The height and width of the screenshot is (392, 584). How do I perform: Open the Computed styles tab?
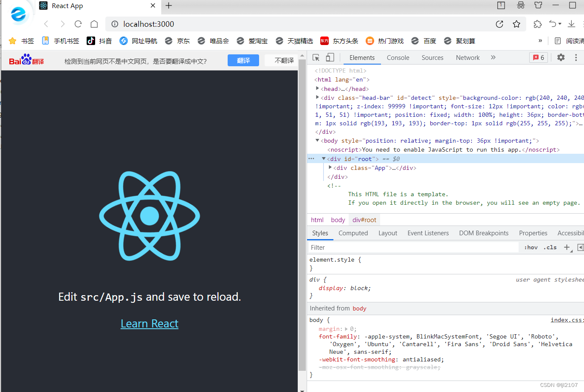[353, 233]
